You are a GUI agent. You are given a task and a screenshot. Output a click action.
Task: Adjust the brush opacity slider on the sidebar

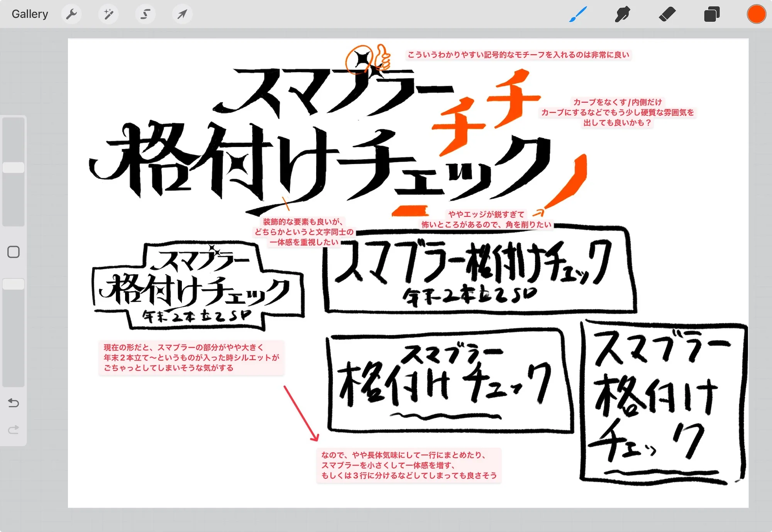click(x=14, y=284)
